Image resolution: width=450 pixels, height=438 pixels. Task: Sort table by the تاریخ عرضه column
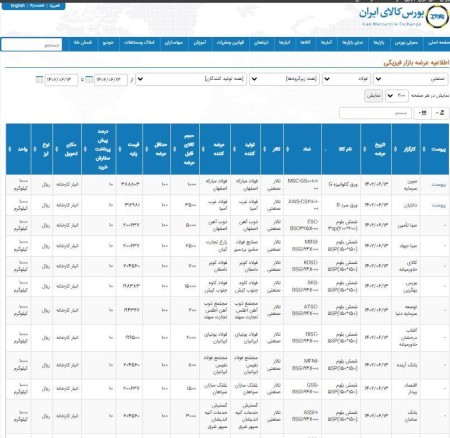click(376, 149)
